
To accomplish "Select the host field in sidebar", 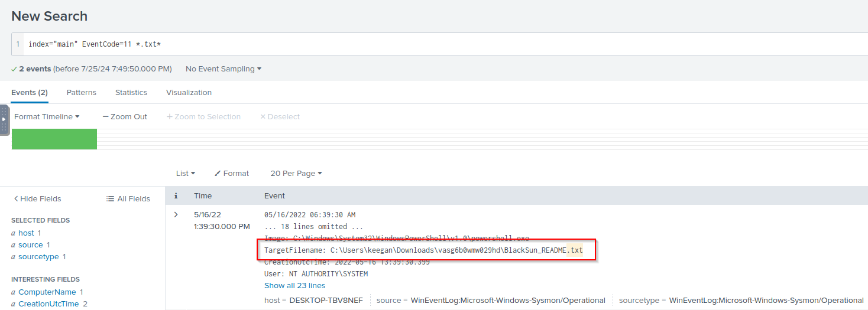I will point(26,233).
